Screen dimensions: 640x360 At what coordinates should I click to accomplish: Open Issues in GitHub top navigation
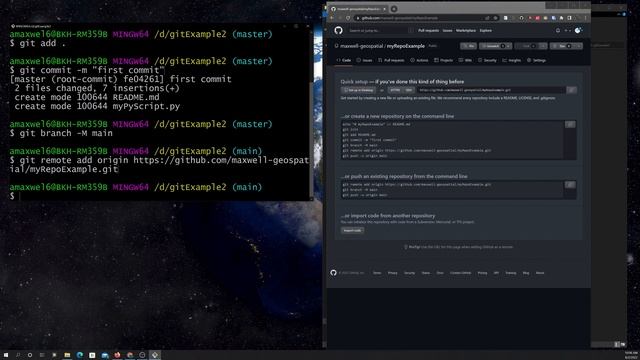pyautogui.click(x=447, y=31)
